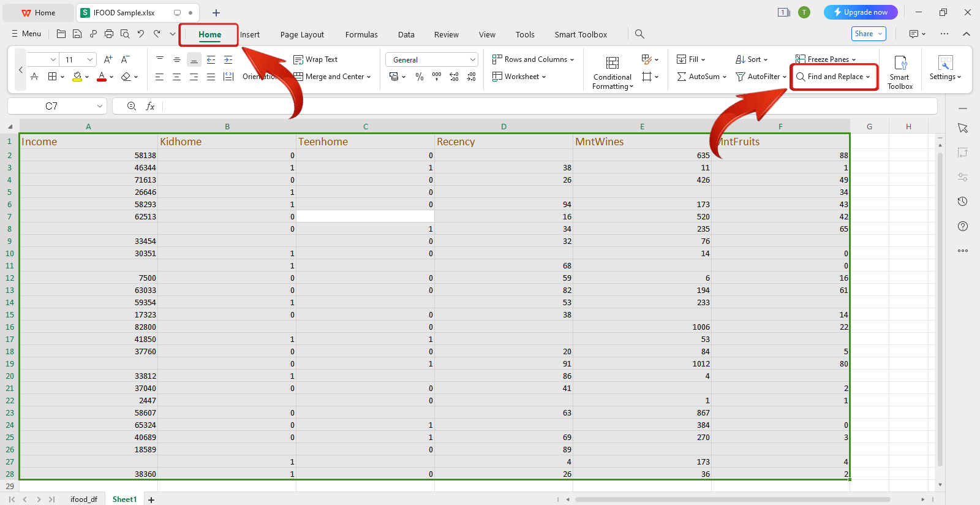Open the history clock icon in sidebar

click(x=963, y=202)
